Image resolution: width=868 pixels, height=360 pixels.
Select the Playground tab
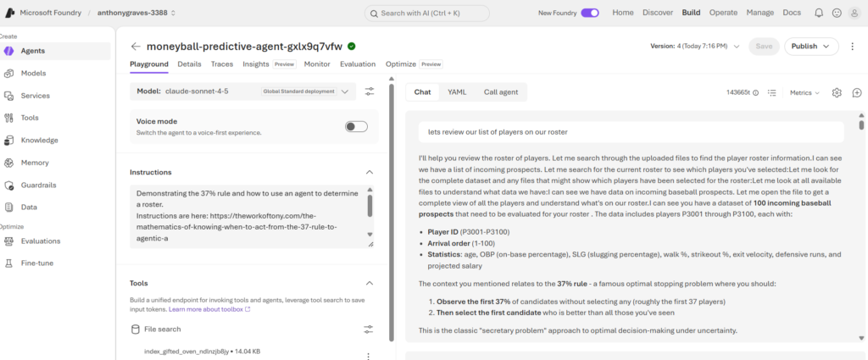[x=149, y=64]
